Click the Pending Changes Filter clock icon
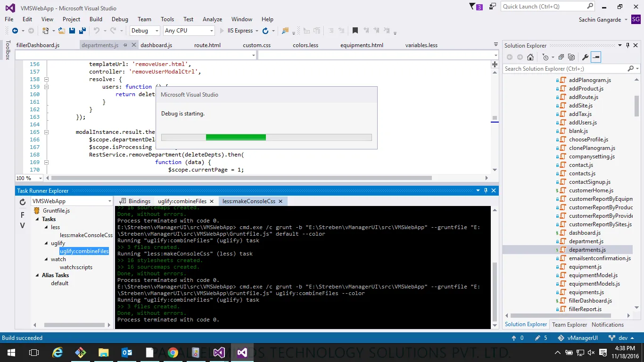This screenshot has width=644, height=362. point(545,57)
